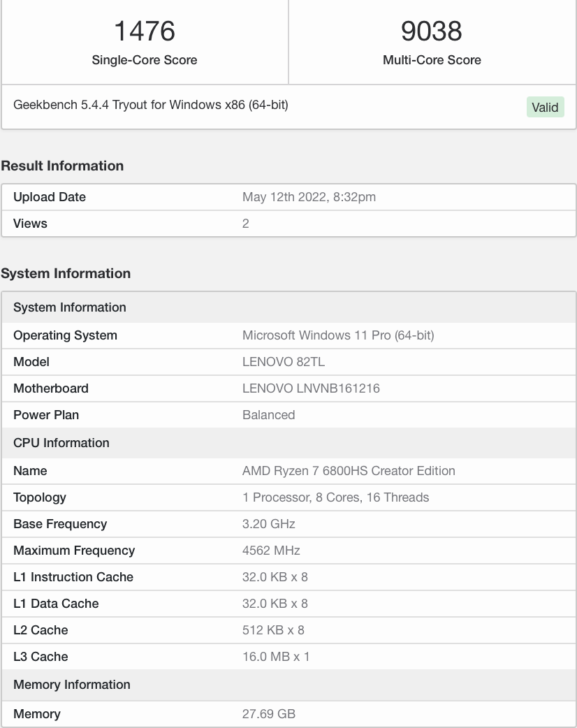Click the Topology label

click(39, 497)
